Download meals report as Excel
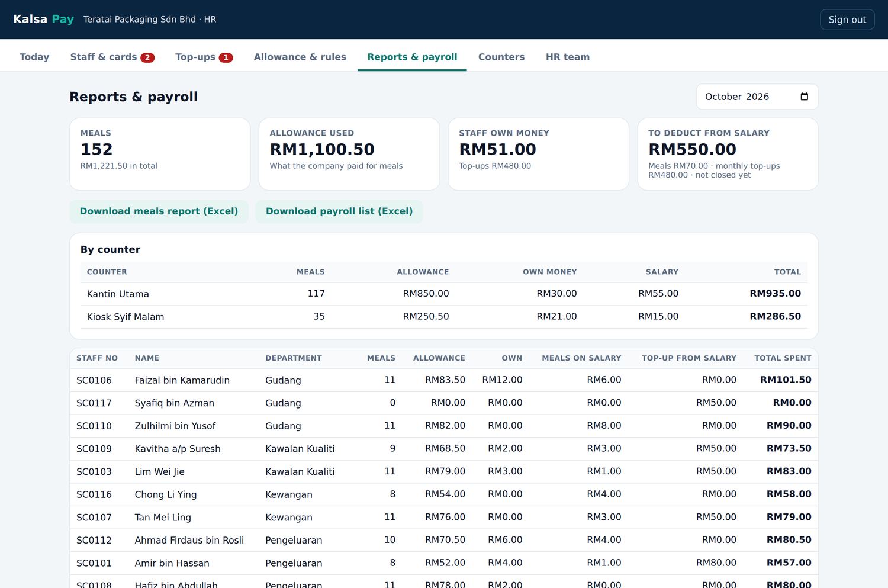 (x=159, y=211)
